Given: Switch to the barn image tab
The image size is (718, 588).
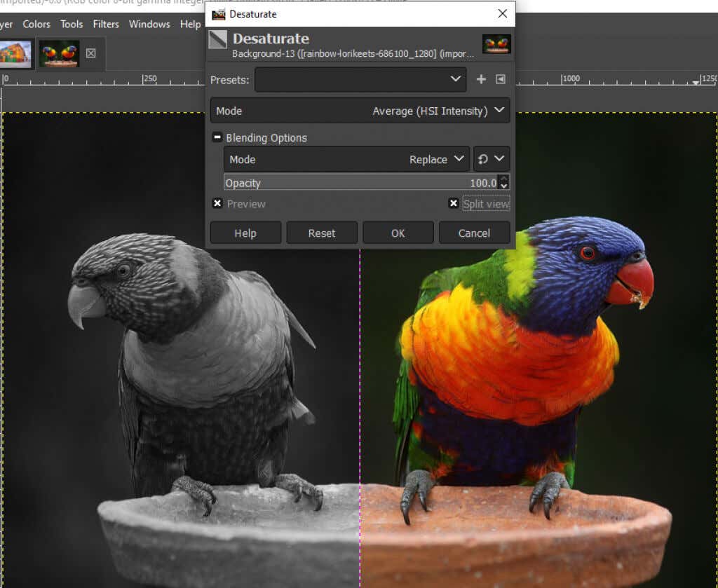Looking at the screenshot, I should (14, 53).
